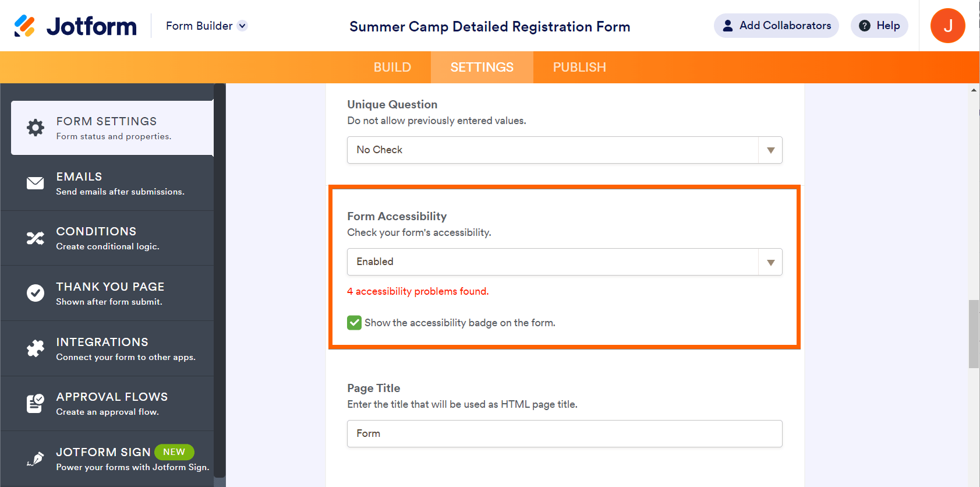
Task: Click the Conditions shuffle arrows icon
Action: tap(36, 238)
